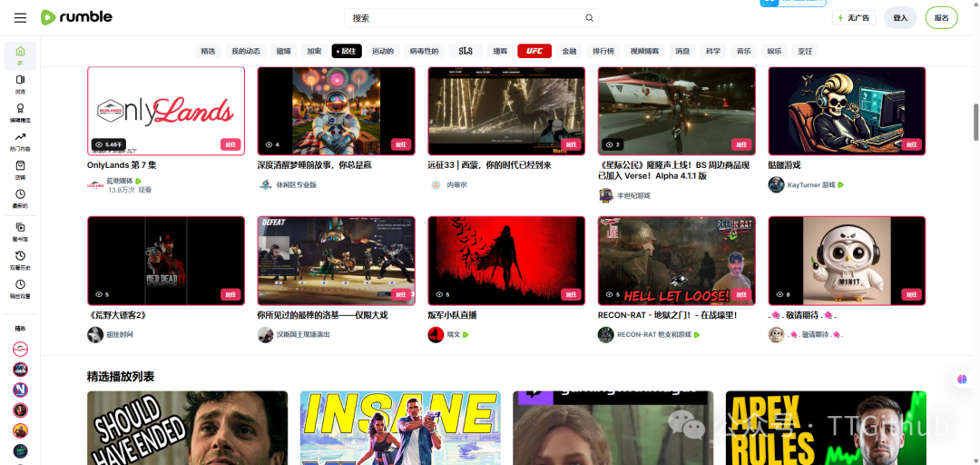
Task: Open the OnlyLands live stream thumbnail
Action: 166,111
